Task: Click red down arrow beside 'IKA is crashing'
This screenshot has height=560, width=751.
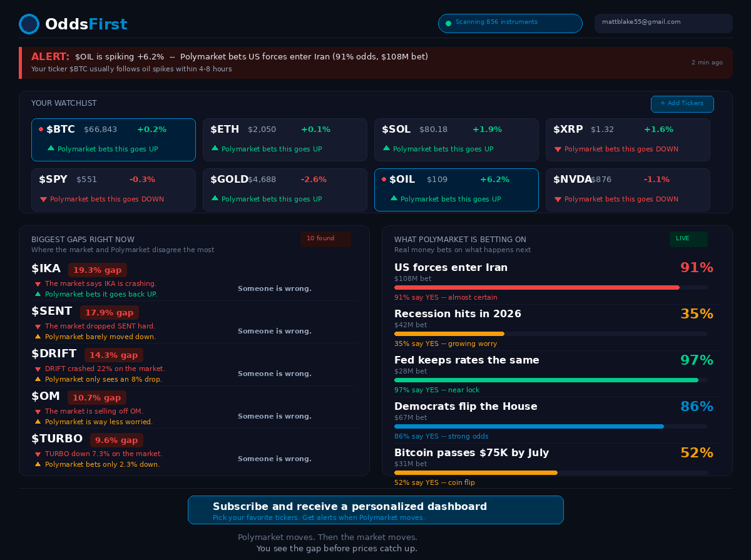Action: coord(38,284)
